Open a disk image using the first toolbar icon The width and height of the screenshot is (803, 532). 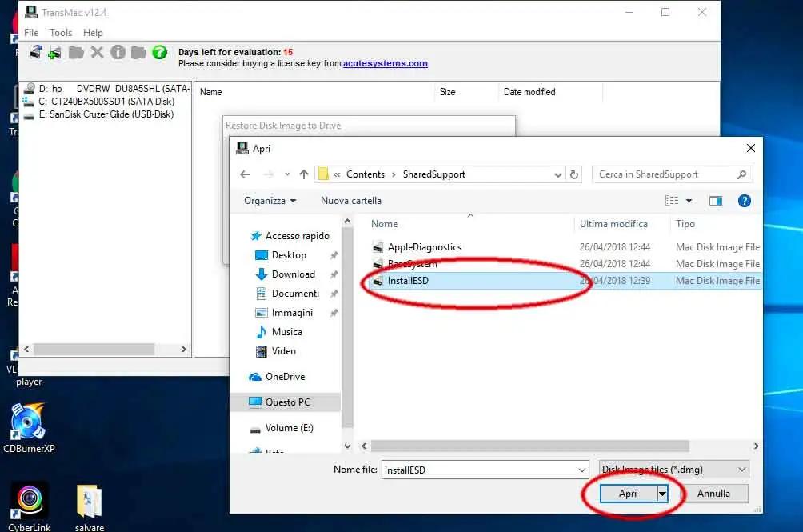click(x=35, y=51)
